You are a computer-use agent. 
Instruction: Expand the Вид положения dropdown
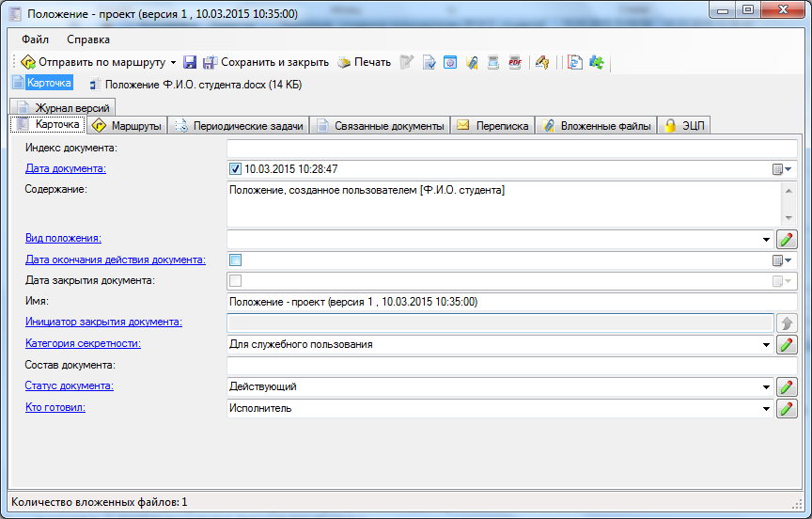766,240
